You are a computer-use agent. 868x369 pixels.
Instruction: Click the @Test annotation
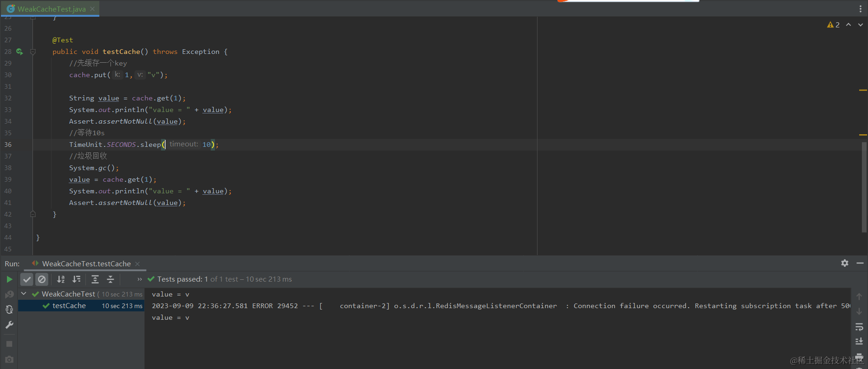pos(63,40)
